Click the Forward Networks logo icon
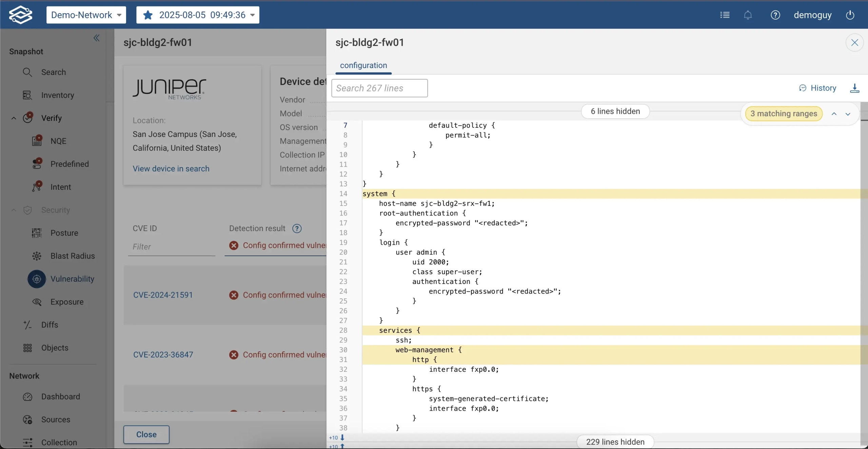 (x=21, y=15)
